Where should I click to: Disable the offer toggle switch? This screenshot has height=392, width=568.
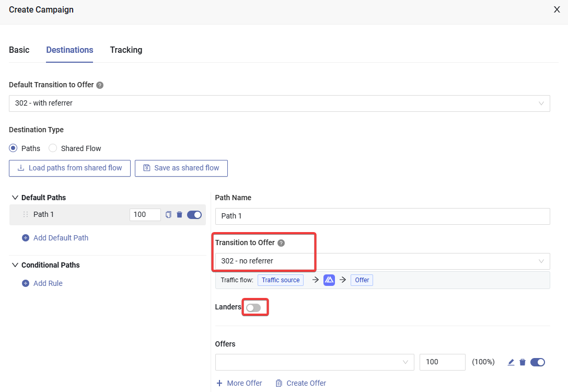click(537, 362)
